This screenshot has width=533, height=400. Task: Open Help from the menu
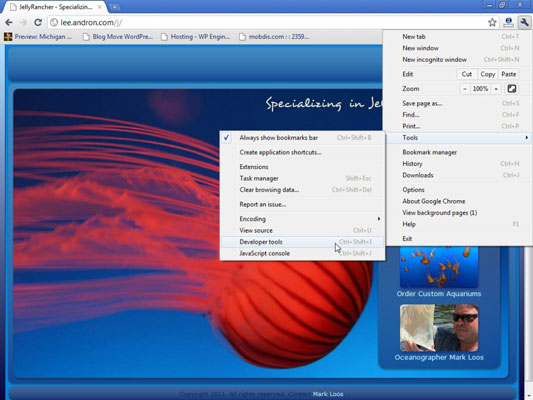click(x=459, y=224)
